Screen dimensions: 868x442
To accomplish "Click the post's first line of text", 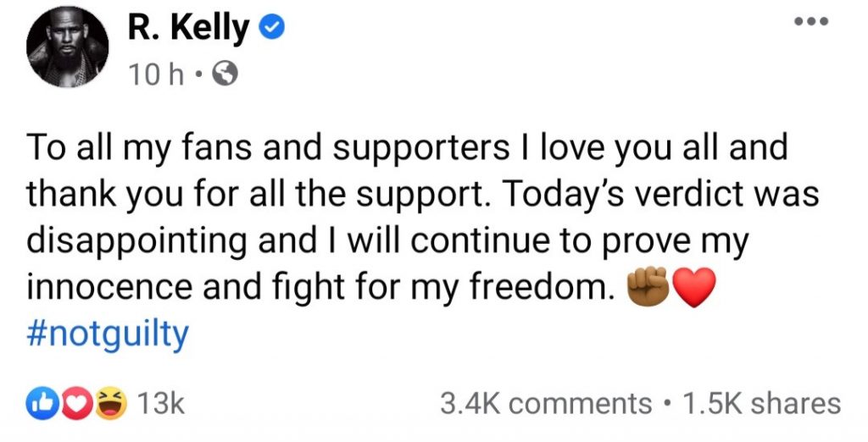I will (408, 148).
